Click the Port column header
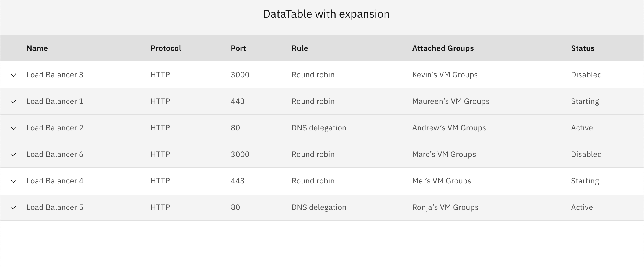Viewport: 644px width, 268px height. point(238,48)
